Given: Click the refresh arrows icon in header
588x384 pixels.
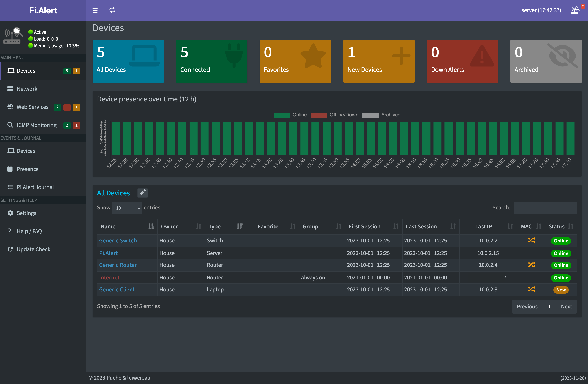Looking at the screenshot, I should [x=112, y=10].
